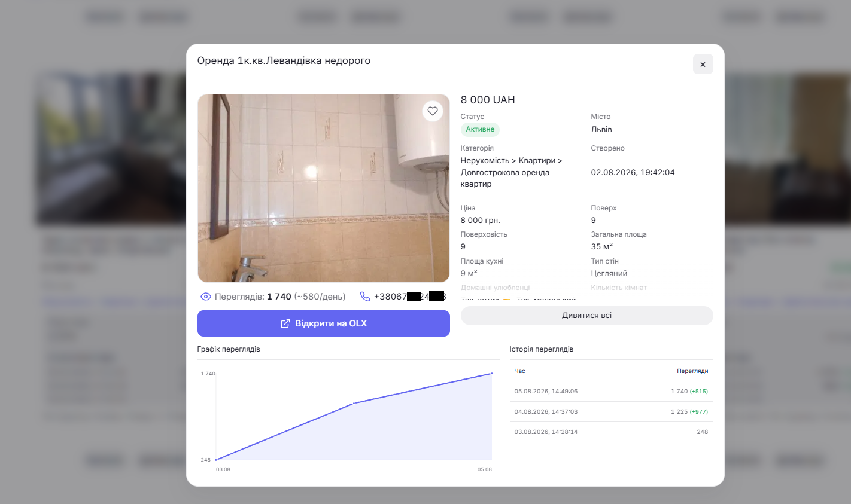The height and width of the screenshot is (504, 851).
Task: Click the views count 1 740 (~580/день)
Action: click(306, 297)
